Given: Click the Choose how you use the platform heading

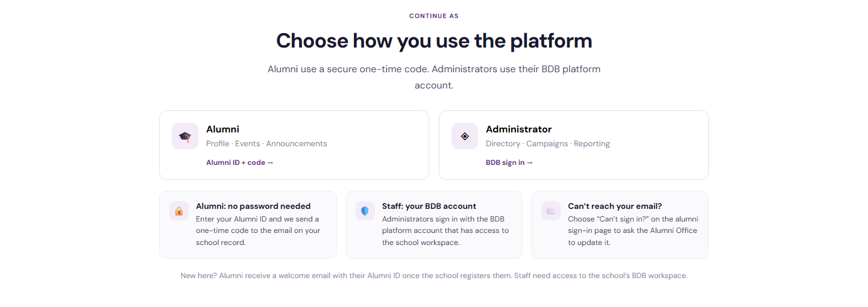Looking at the screenshot, I should tap(434, 41).
